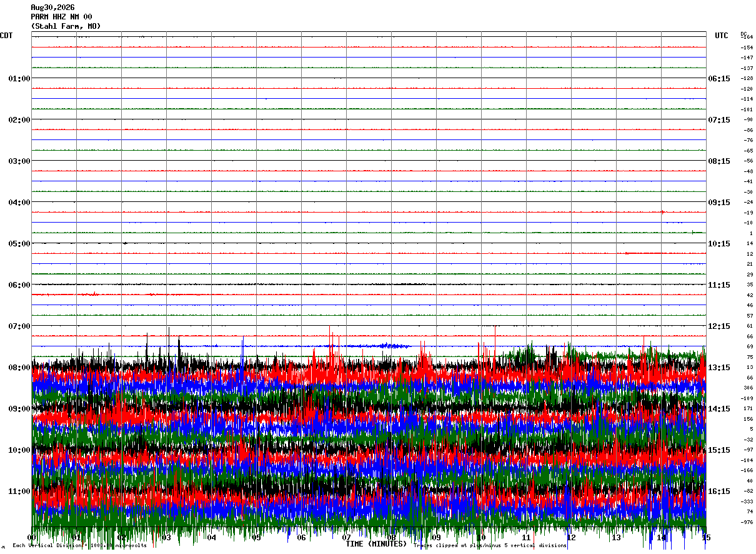
Task: Click the 06:15 UTC time label
Action: [719, 79]
